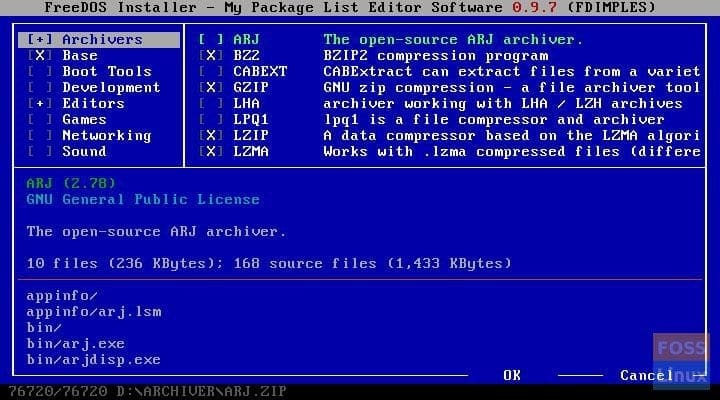The height and width of the screenshot is (400, 720).
Task: Uncheck the LZMA package checkbox
Action: point(211,152)
